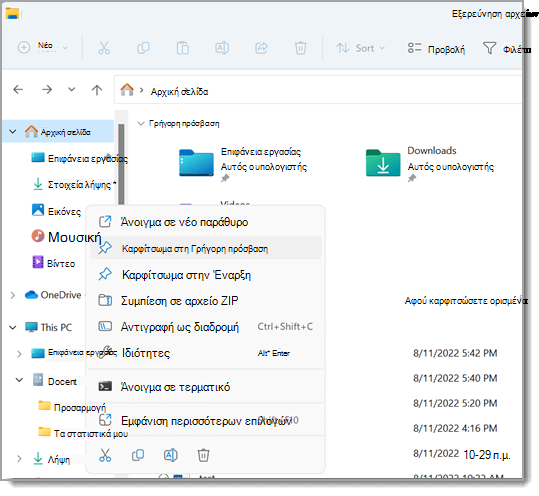Open the Sort dropdown

coord(360,48)
